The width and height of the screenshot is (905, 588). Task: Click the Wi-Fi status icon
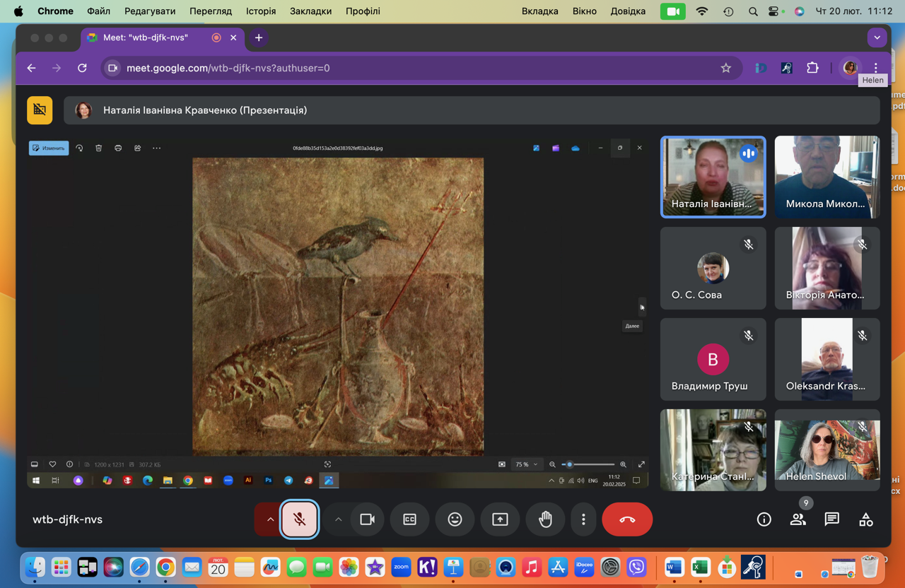click(702, 11)
